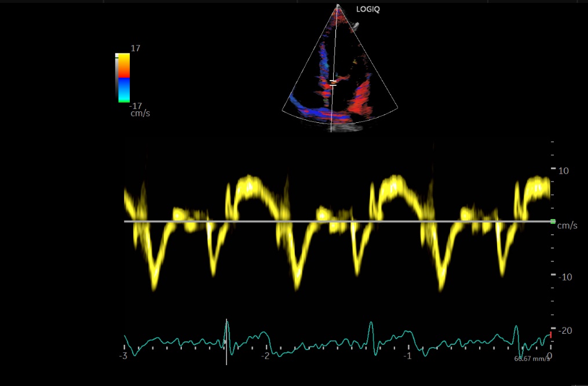This screenshot has height=386, width=588.
Task: Click the cm/s unit label beside the baseline
Action: coord(567,225)
